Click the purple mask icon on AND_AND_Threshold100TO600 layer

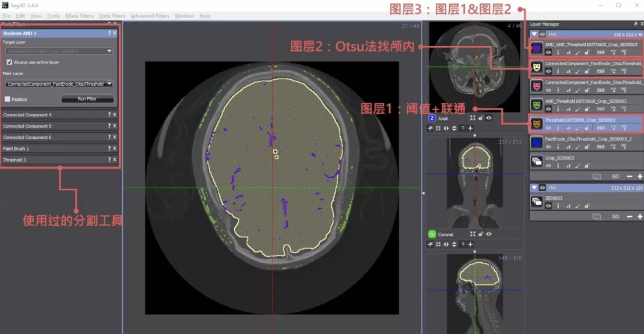pyautogui.click(x=537, y=48)
